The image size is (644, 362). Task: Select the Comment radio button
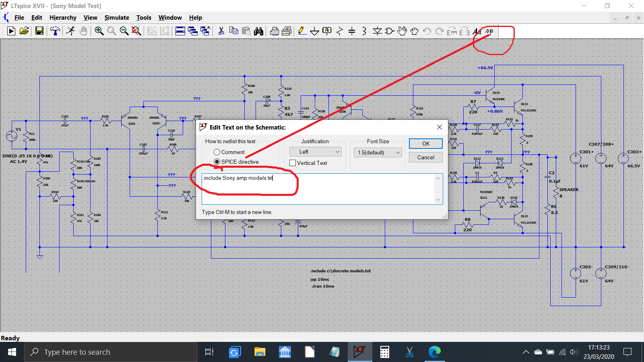[217, 152]
